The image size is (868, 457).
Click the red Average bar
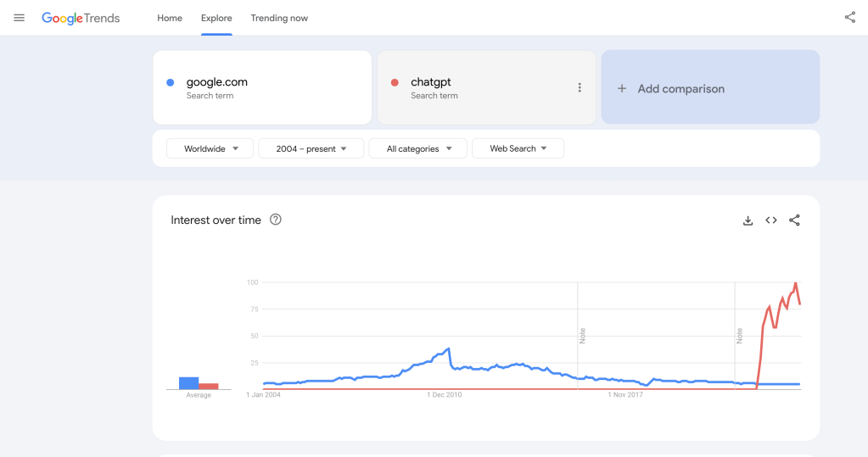click(x=209, y=386)
